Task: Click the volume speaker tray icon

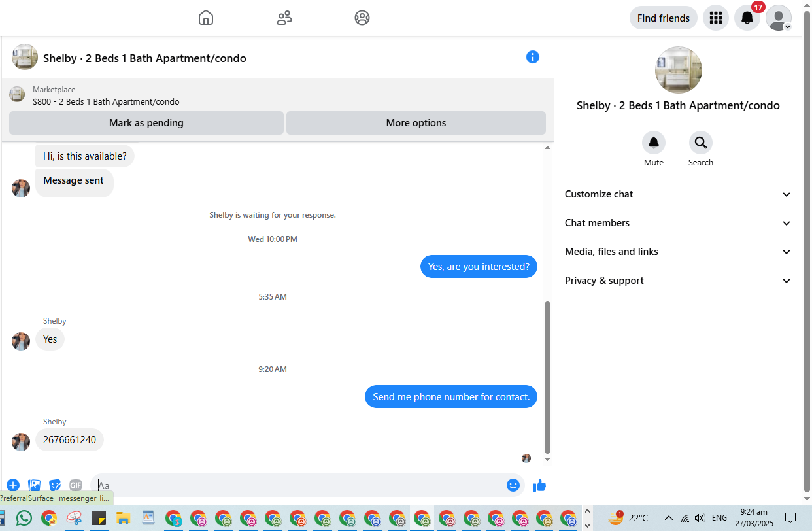Action: [x=700, y=518]
